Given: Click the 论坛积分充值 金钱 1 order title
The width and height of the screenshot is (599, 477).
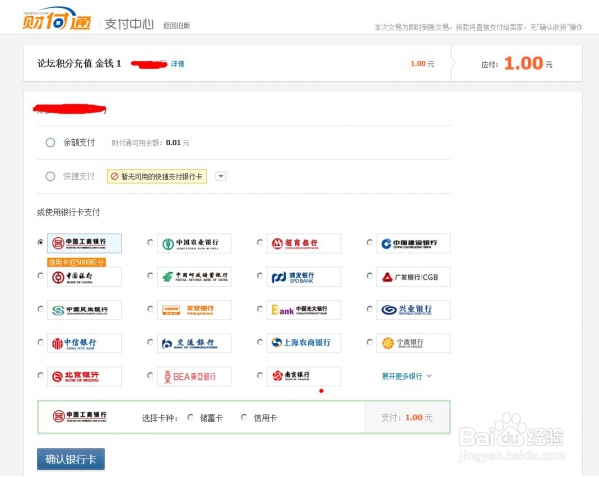Looking at the screenshot, I should tap(79, 63).
